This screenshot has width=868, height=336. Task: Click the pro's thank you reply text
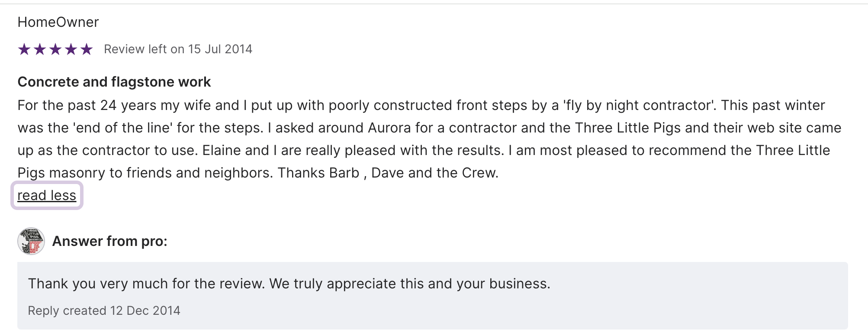click(289, 284)
